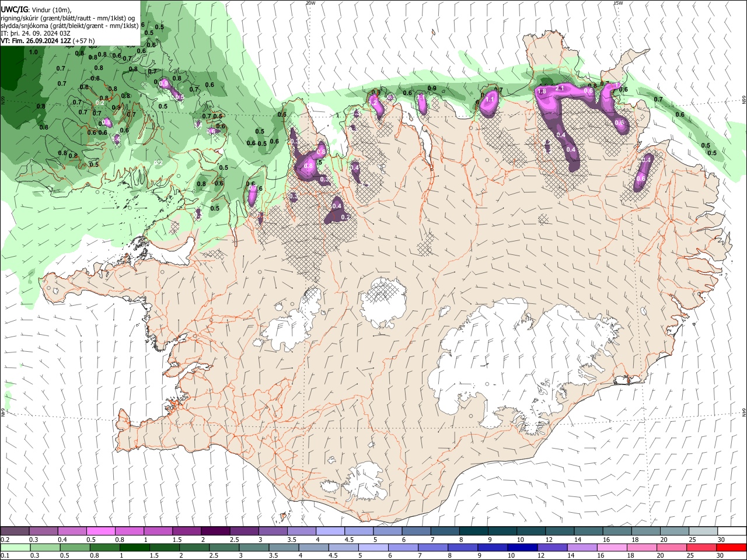This screenshot has width=747, height=560.
Task: Click the 'slydda/snjókoma' legend description line
Action: click(x=69, y=26)
